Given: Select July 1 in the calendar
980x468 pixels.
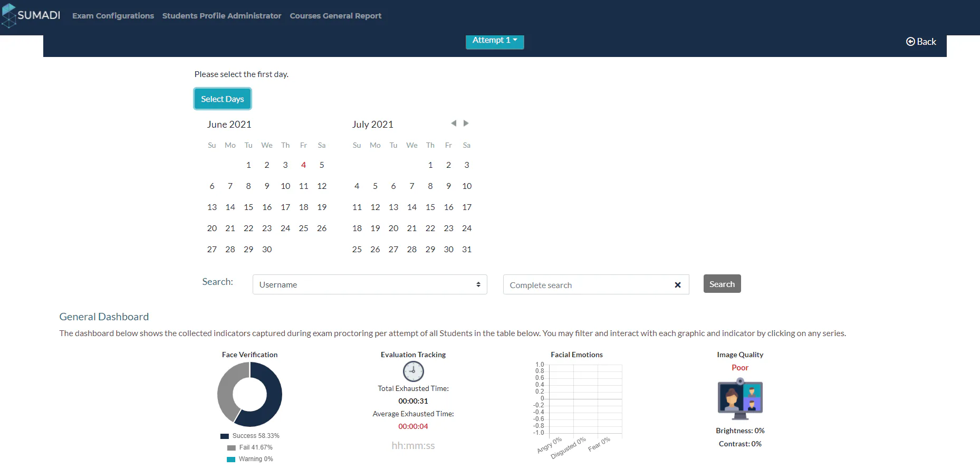Looking at the screenshot, I should pos(430,165).
